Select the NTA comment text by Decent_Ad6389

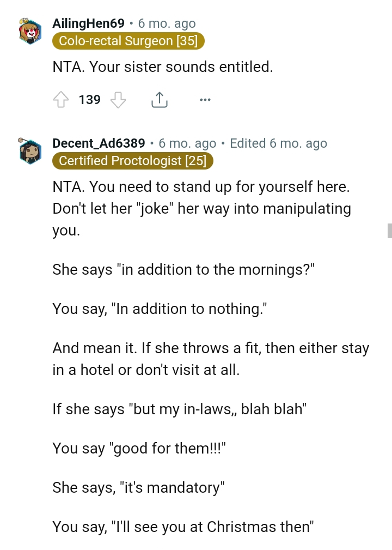(201, 208)
